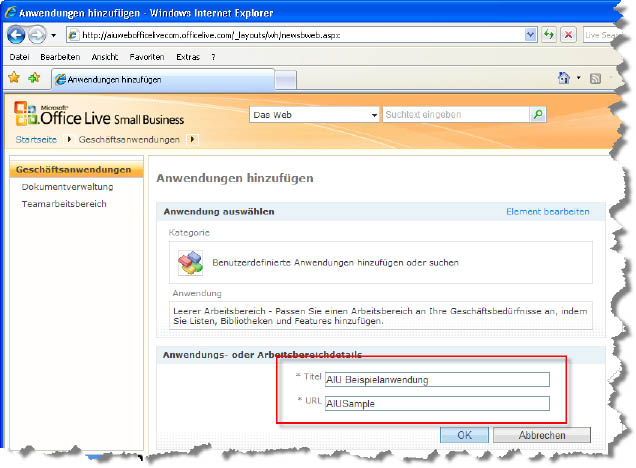Select the Leerer Arbeitsbereich application description
Screen dimensions: 636x468
(380, 316)
